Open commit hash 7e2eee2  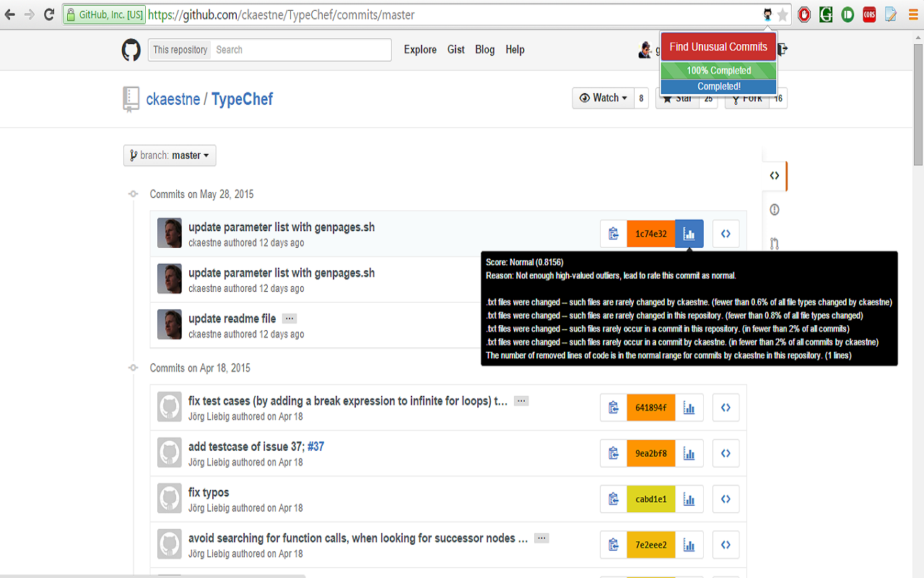click(651, 545)
